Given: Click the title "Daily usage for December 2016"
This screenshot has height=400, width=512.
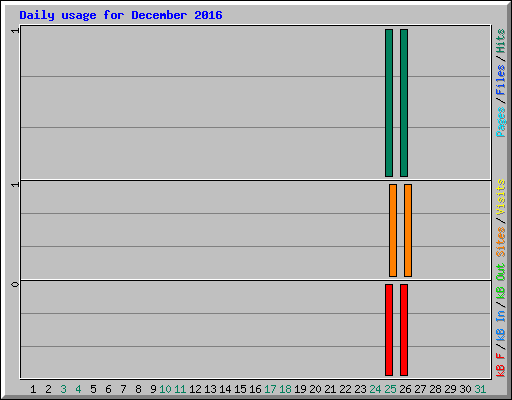Looking at the screenshot, I should [121, 15].
